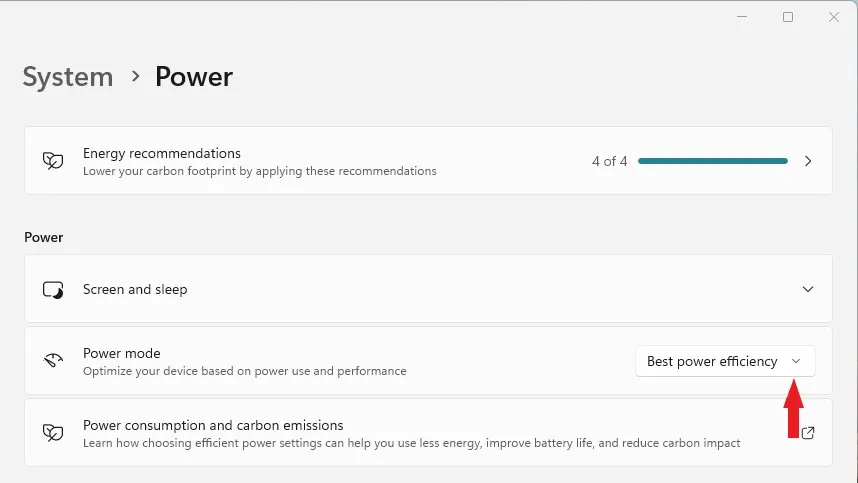This screenshot has height=483, width=858.
Task: Click the breadcrumb separator arrow after System
Action: pyautogui.click(x=135, y=76)
